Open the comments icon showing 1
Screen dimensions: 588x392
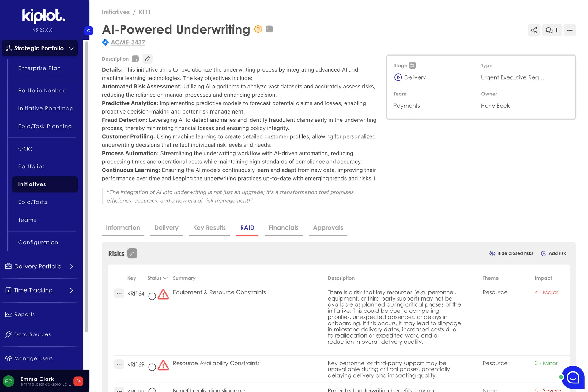pyautogui.click(x=552, y=30)
